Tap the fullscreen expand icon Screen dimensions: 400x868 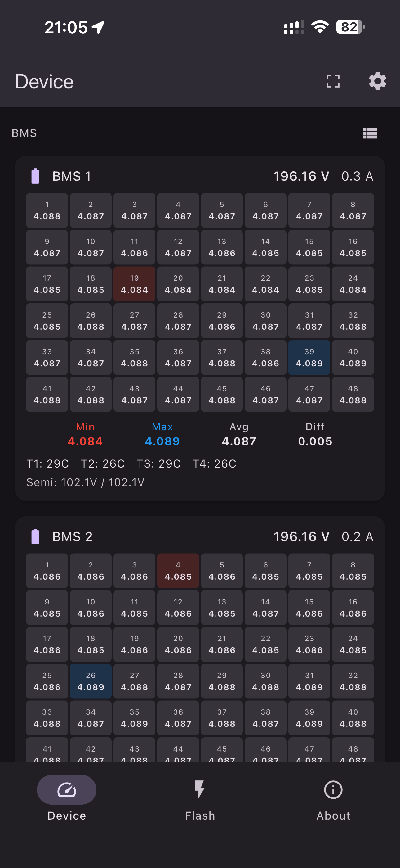333,81
